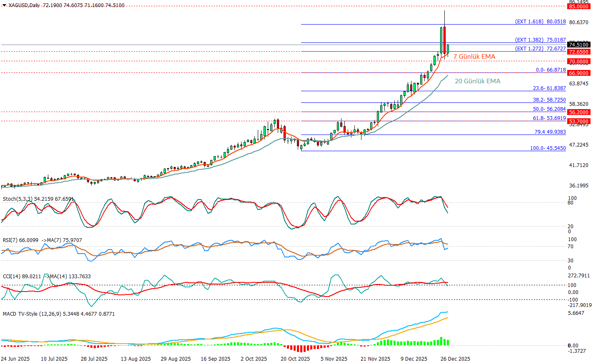Click the small arrow before XAGUSD,Daily
This screenshot has height=364, width=593.
pyautogui.click(x=4, y=5)
